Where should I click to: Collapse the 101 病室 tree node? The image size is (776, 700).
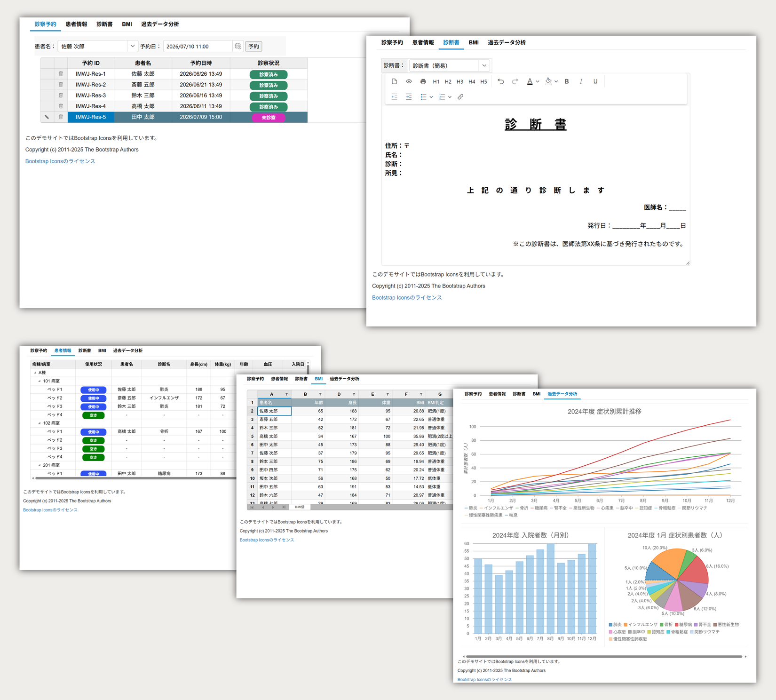pyautogui.click(x=40, y=381)
